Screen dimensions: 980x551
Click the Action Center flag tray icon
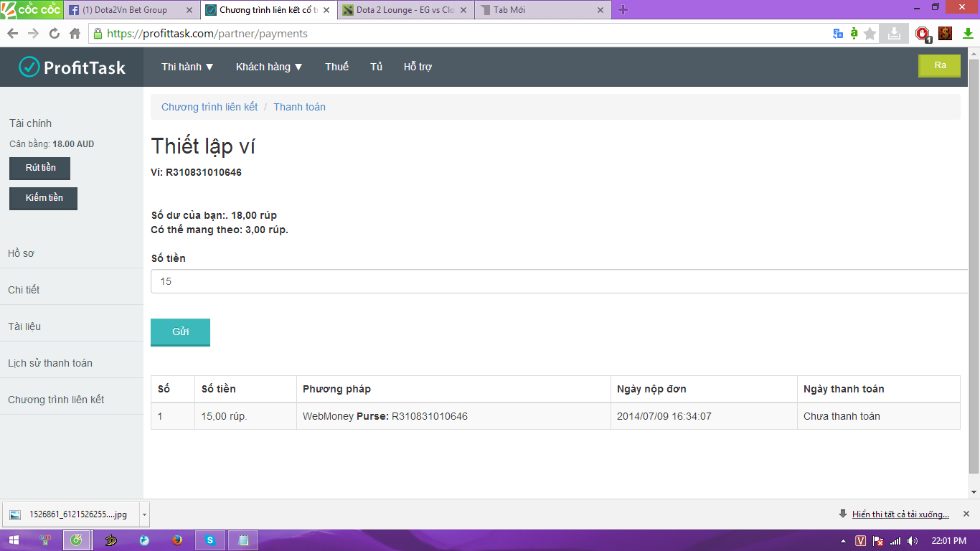click(878, 541)
